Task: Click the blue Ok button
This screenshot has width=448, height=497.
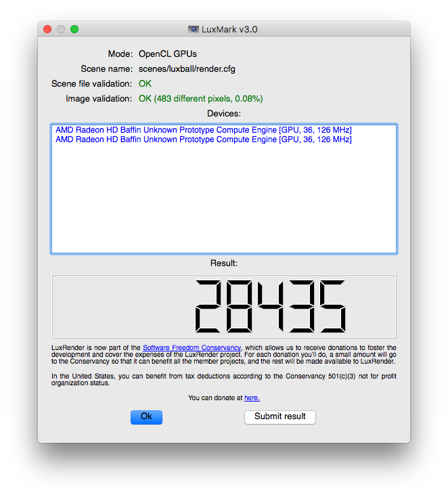Action: pos(146,417)
